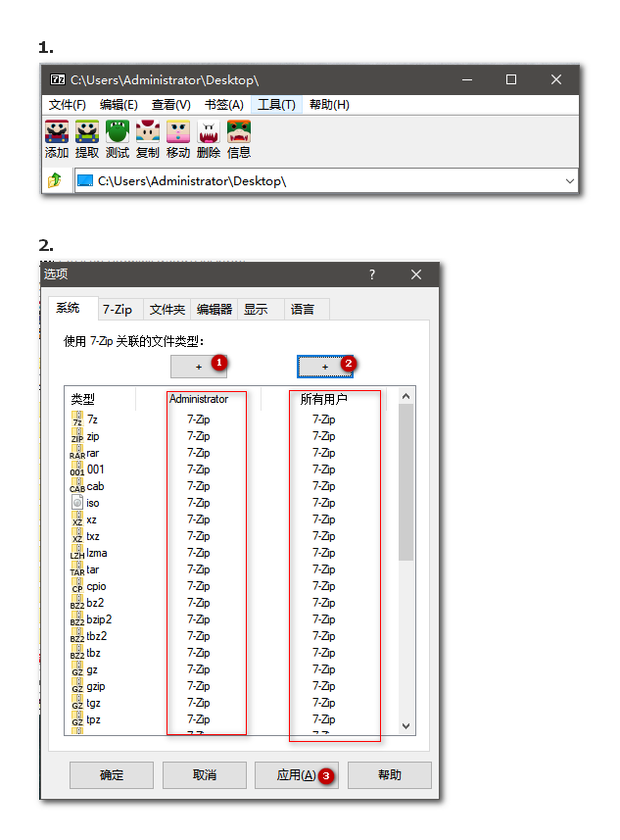The height and width of the screenshot is (840, 620).
Task: Switch to the 编辑器 tab
Action: tap(215, 309)
